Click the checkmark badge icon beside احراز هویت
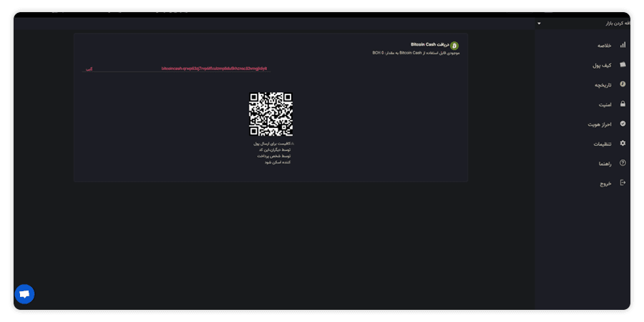This screenshot has width=644, height=322. [x=623, y=124]
